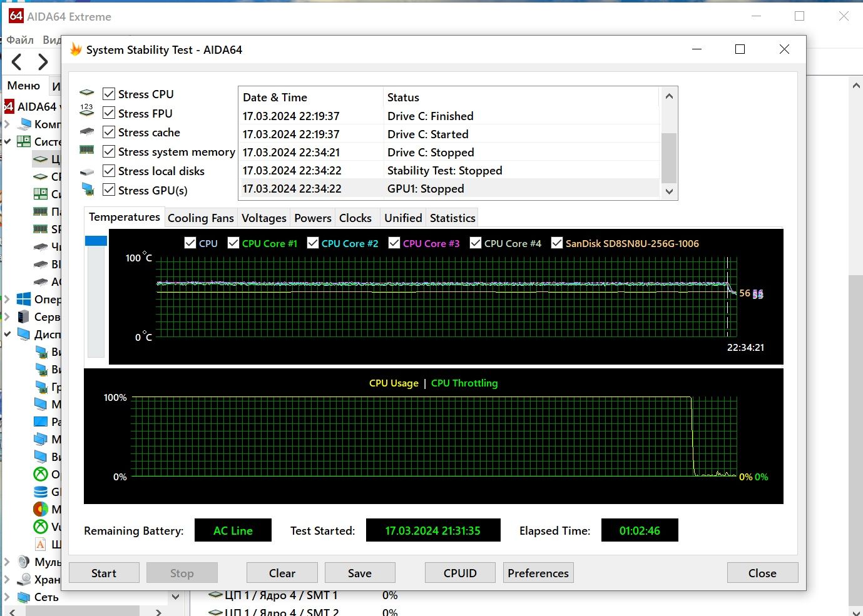
Task: Click the CPU chip icon beside Stress CPU
Action: click(x=87, y=94)
